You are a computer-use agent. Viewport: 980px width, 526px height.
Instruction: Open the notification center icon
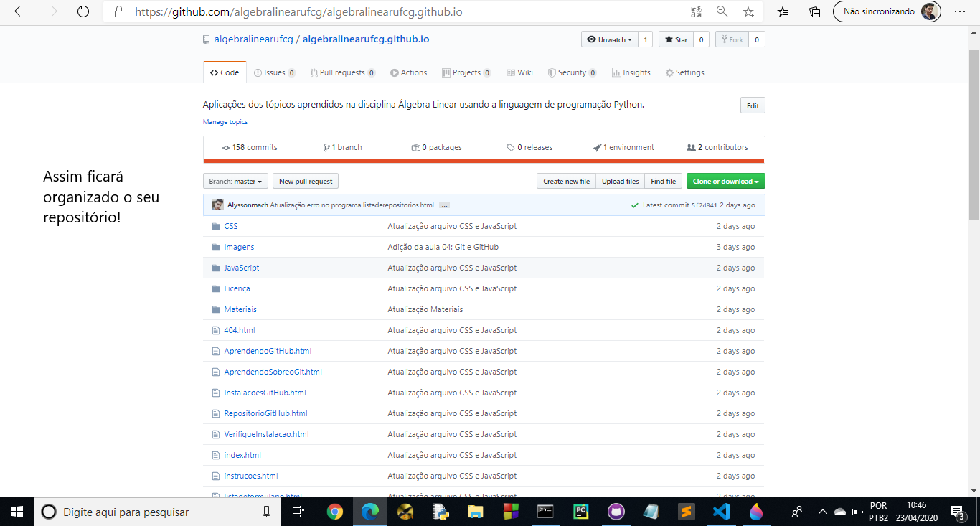[x=959, y=512]
